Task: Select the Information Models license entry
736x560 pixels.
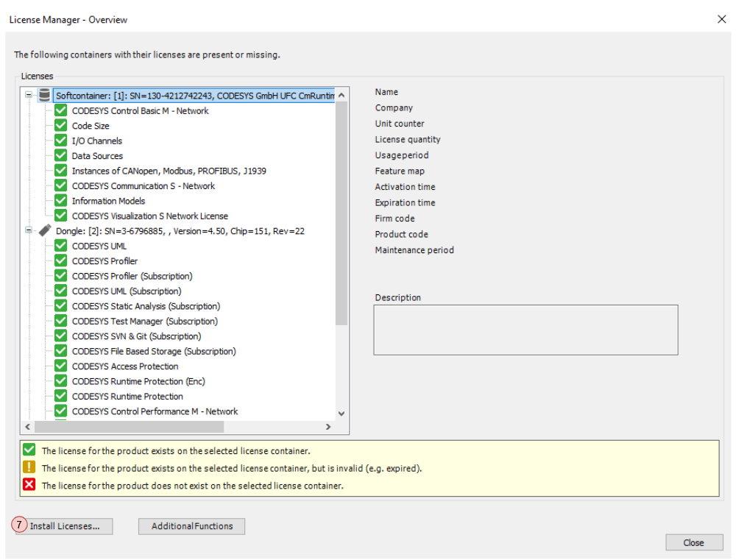Action: [x=107, y=201]
